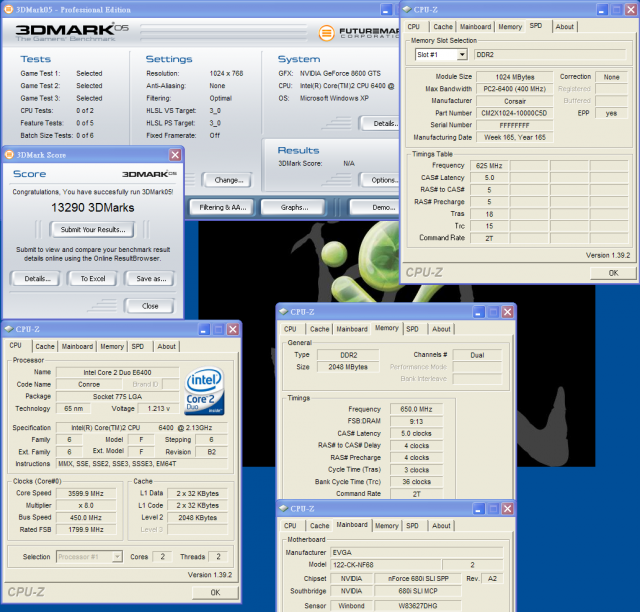
Task: Click Close button in Score dialog
Action: [150, 306]
